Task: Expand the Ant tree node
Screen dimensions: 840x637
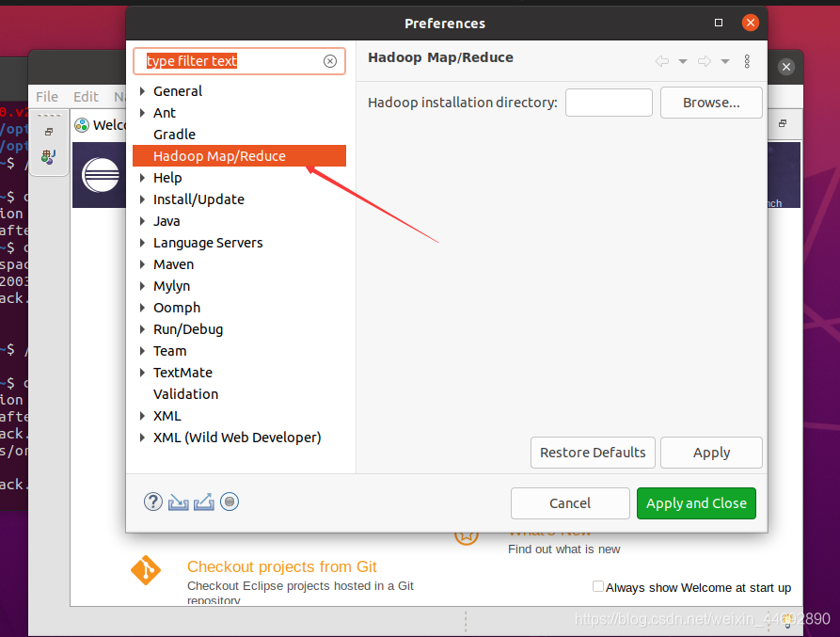Action: [x=142, y=113]
